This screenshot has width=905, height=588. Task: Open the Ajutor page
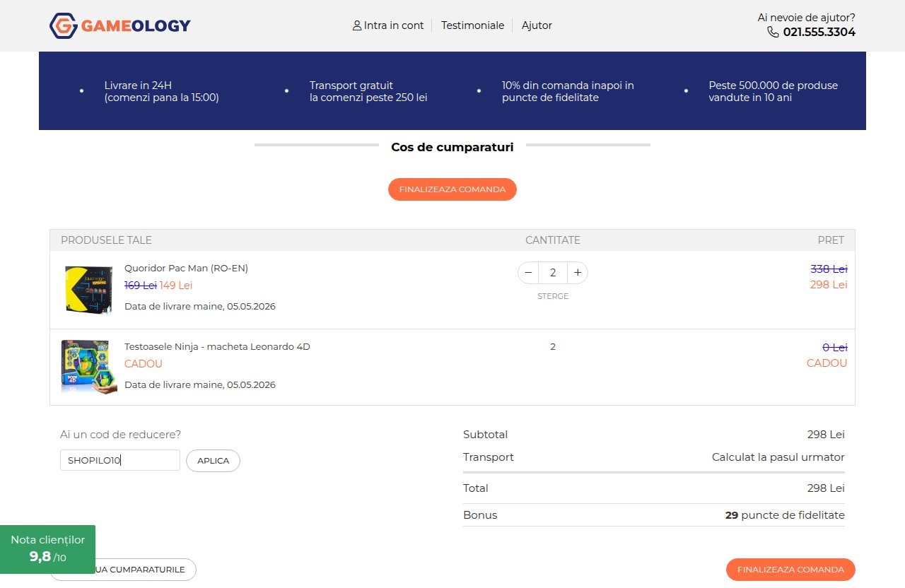click(x=537, y=25)
